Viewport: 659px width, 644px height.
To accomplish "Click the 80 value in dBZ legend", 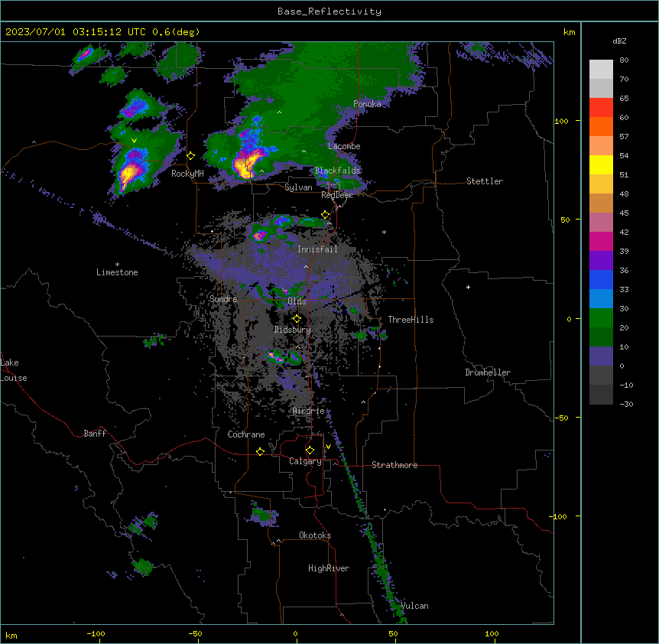I will tap(624, 60).
